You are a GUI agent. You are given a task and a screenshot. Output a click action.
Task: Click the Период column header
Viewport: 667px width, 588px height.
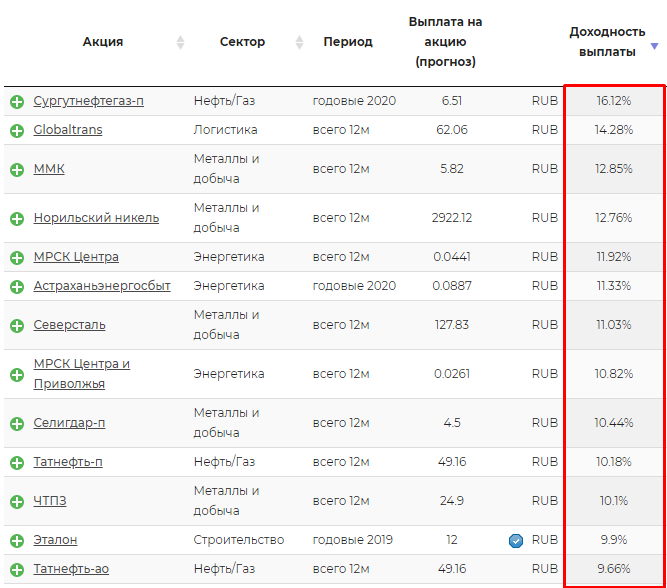pos(348,42)
